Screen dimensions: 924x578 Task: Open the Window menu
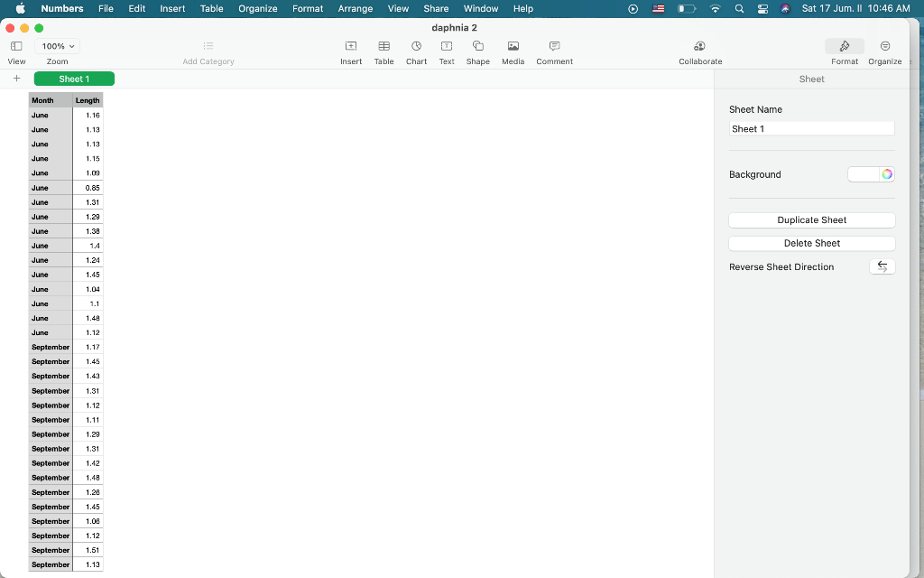pos(481,8)
